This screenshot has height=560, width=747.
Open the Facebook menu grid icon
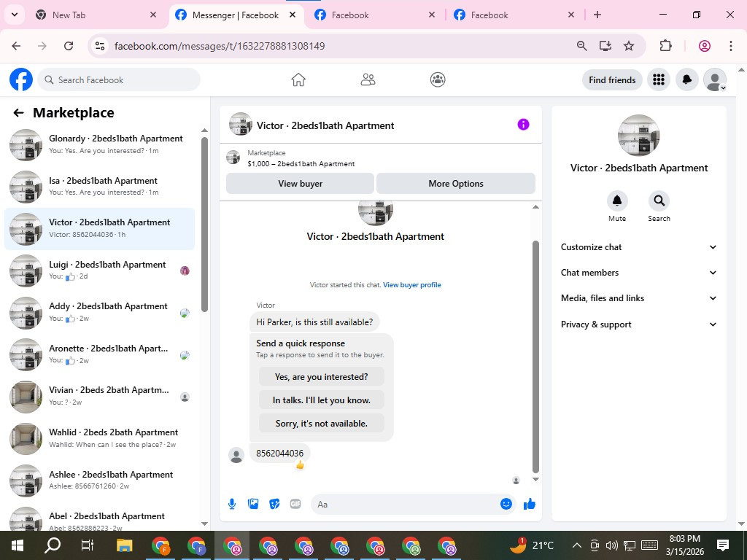tap(659, 79)
